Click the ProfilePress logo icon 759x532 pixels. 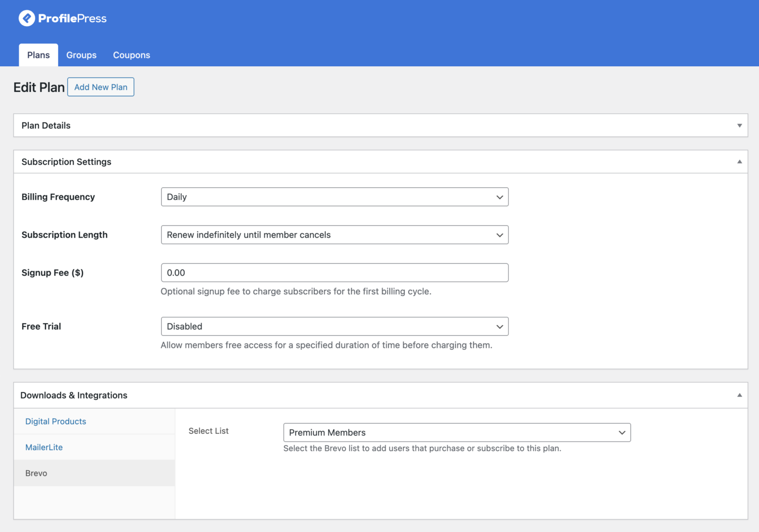point(27,18)
